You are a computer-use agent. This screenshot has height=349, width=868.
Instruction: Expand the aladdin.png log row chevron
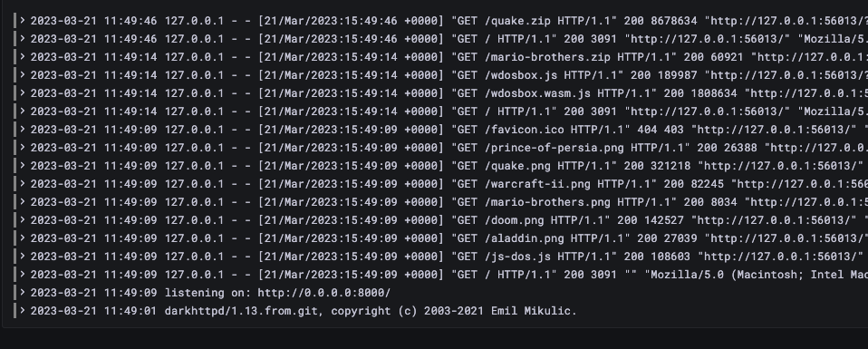tap(23, 238)
